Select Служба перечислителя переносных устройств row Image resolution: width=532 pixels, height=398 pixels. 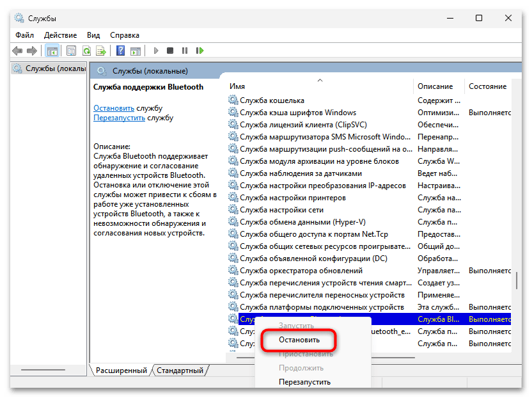[x=369, y=295]
